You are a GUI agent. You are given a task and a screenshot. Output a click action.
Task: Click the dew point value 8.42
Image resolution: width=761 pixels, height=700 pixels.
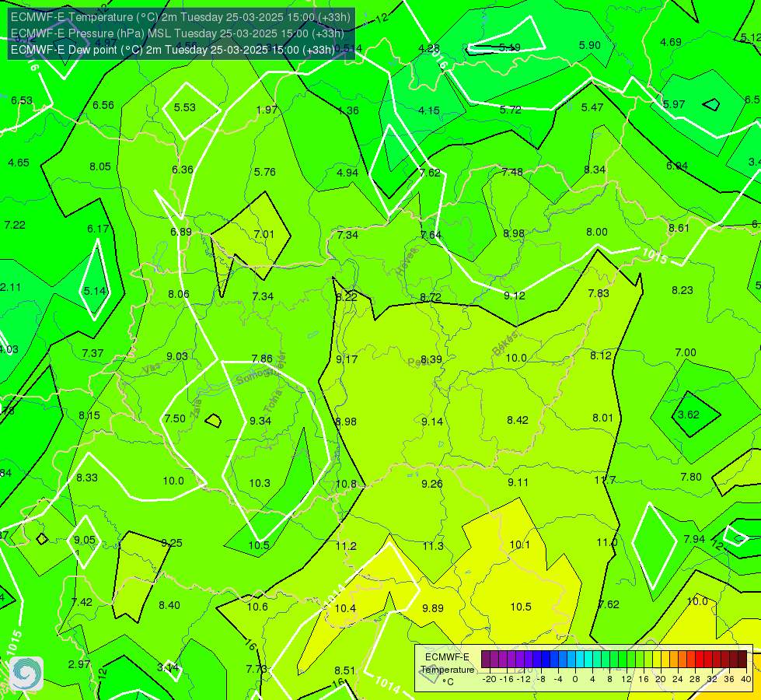pos(518,420)
